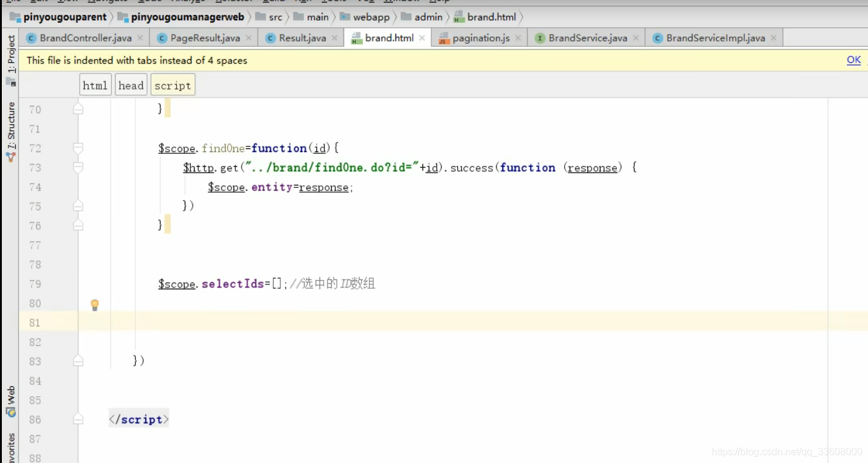Select the html breadcrumb tag
Image resolution: width=868 pixels, height=463 pixels.
pyautogui.click(x=95, y=85)
